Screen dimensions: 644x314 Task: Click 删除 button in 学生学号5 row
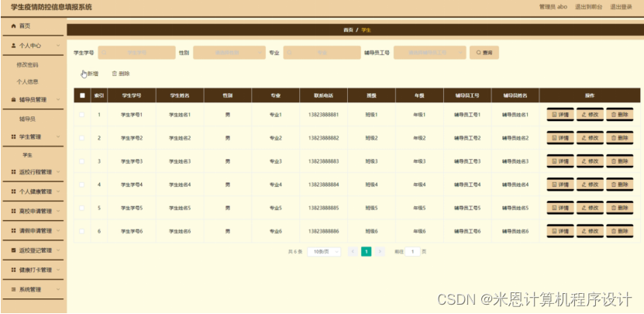pos(620,208)
